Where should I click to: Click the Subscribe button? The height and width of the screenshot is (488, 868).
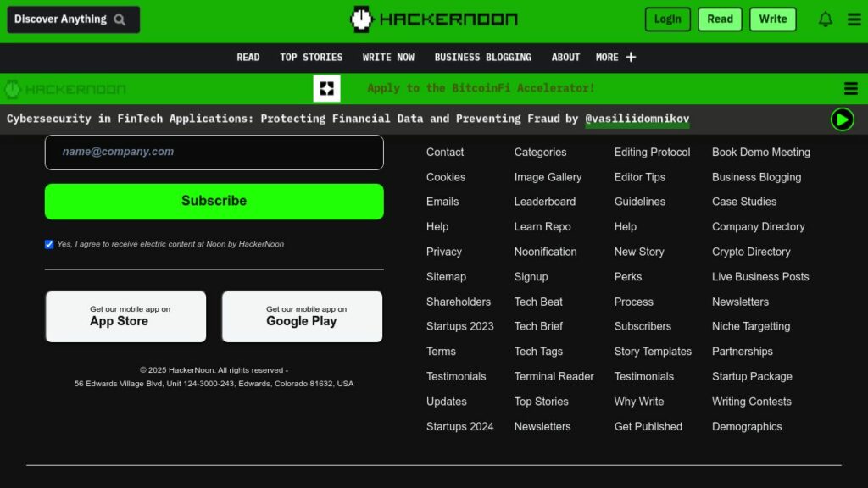pyautogui.click(x=214, y=202)
